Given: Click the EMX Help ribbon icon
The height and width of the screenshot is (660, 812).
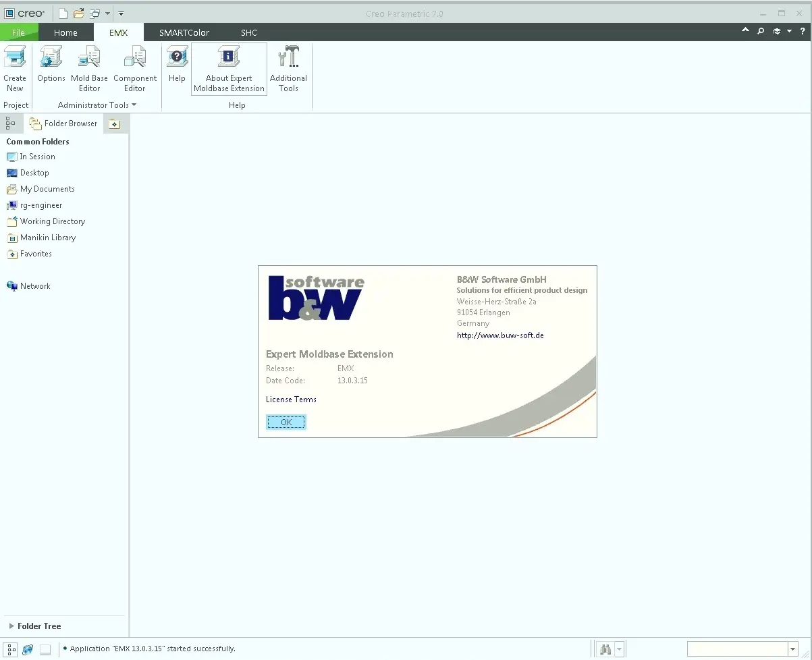Looking at the screenshot, I should click(177, 65).
